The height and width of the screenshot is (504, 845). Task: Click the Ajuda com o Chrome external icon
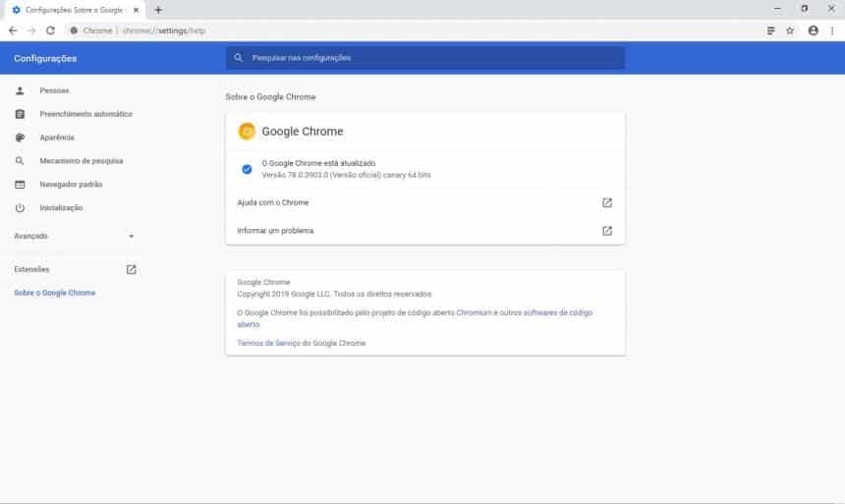pos(607,202)
